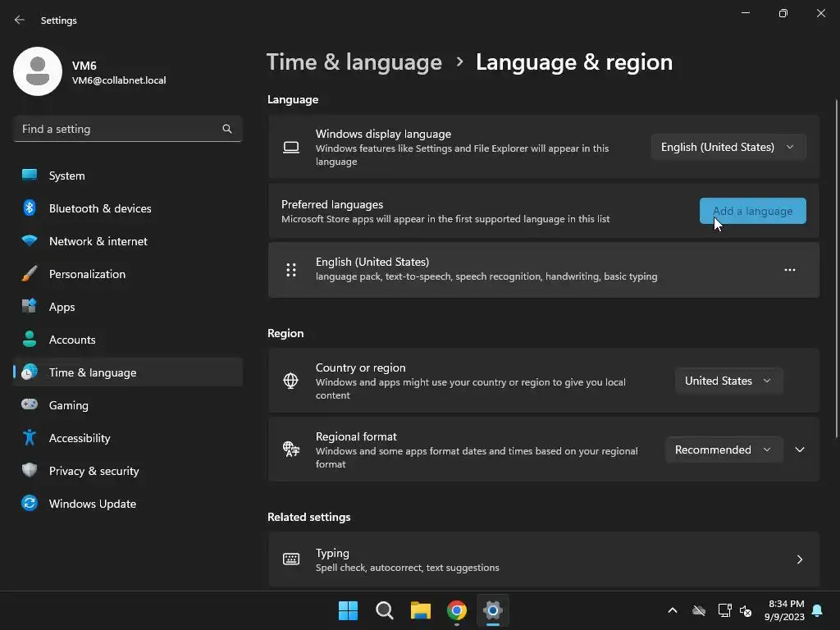The height and width of the screenshot is (630, 840).
Task: Show hidden tray icons chevron
Action: [673, 610]
